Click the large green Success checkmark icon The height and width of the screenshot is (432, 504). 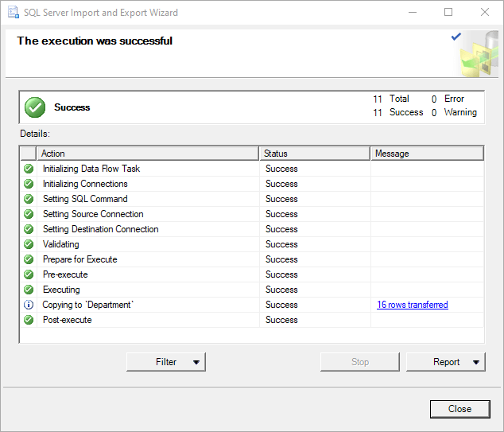pyautogui.click(x=35, y=107)
